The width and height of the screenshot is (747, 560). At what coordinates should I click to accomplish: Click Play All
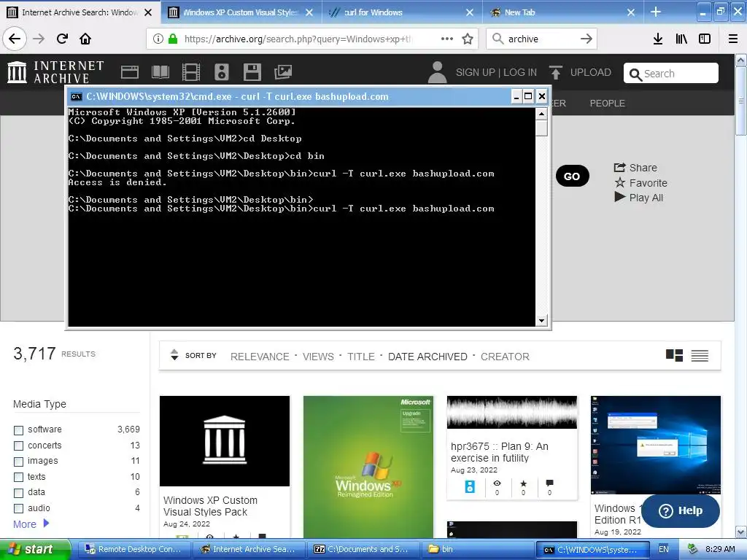coord(638,197)
